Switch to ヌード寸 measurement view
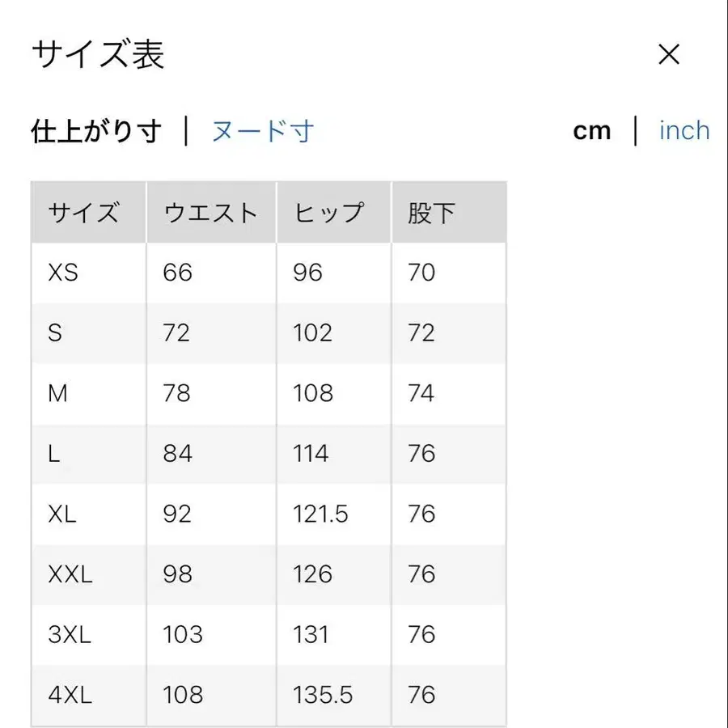The height and width of the screenshot is (728, 728). pyautogui.click(x=261, y=130)
